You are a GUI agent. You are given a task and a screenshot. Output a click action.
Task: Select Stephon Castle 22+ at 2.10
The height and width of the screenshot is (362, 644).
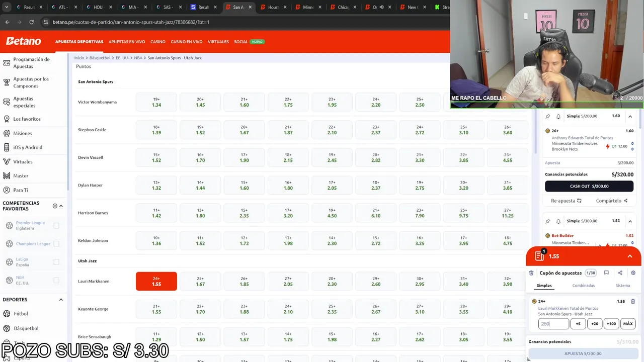tap(332, 130)
